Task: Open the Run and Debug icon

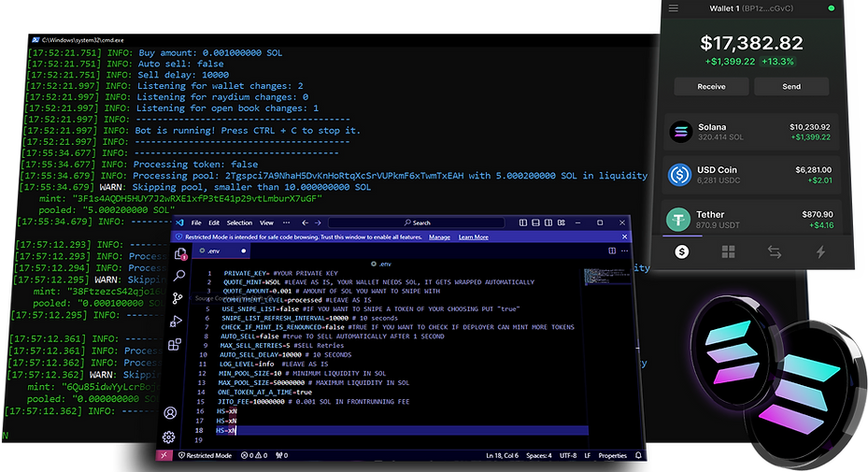Action: (176, 322)
